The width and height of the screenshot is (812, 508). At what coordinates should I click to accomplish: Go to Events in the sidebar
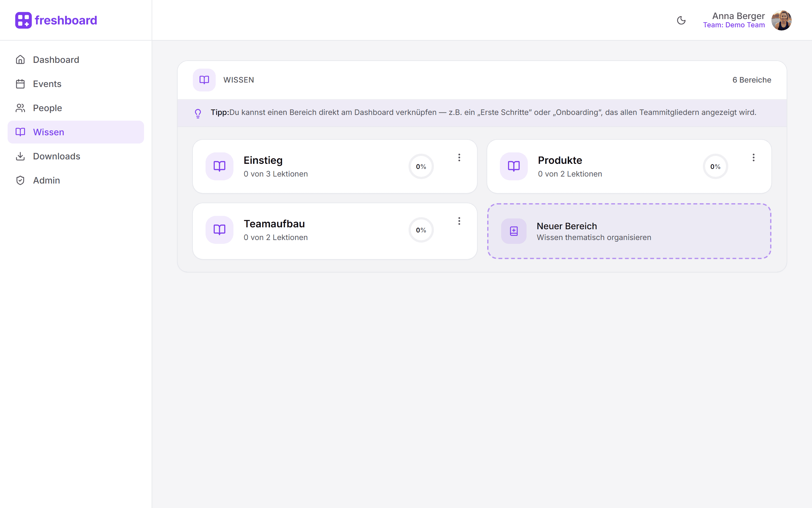click(76, 84)
